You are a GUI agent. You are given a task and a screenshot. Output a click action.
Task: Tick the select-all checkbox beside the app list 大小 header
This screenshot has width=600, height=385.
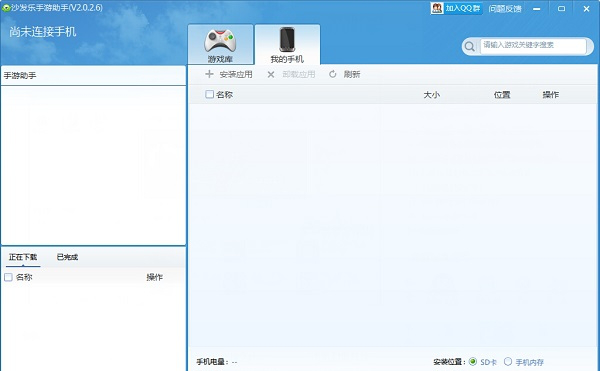(209, 94)
